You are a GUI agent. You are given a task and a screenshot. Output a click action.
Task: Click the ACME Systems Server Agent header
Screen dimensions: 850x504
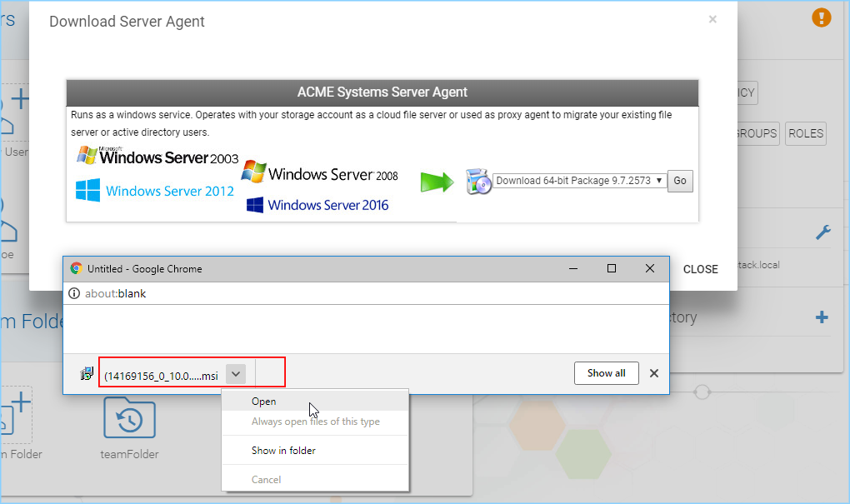382,92
